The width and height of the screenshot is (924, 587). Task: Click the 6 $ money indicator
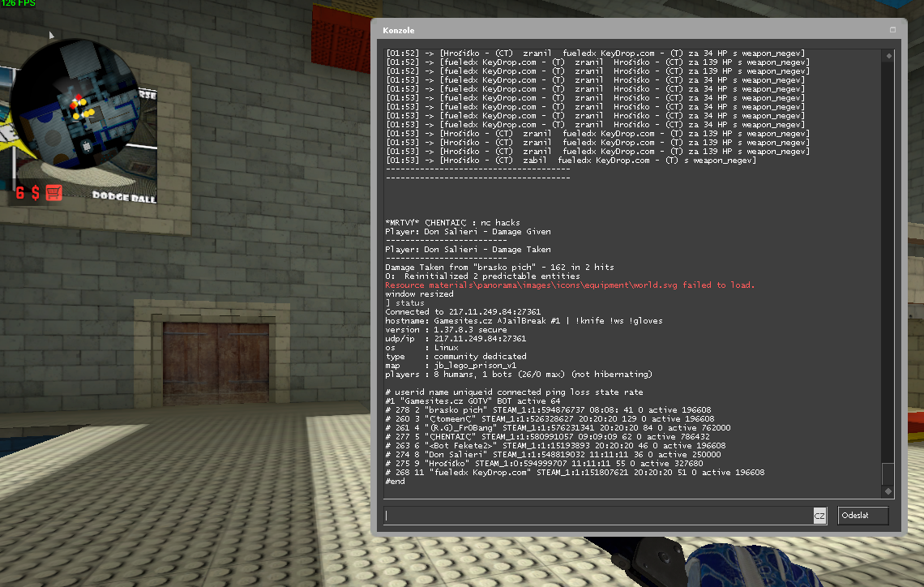tap(28, 192)
